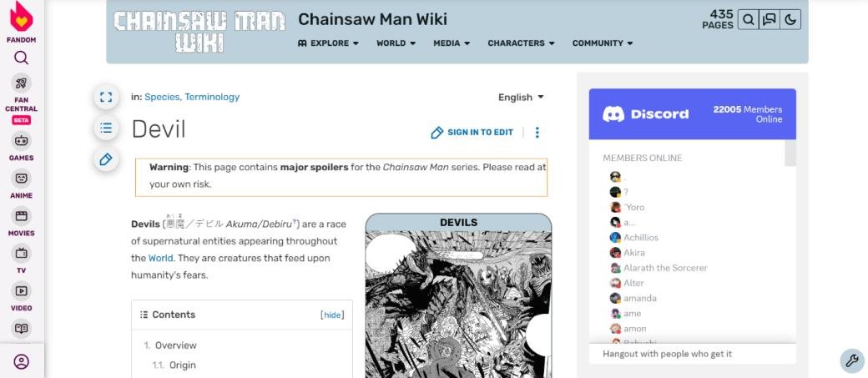Open Fan Central rocket icon
This screenshot has width=868, height=378.
(21, 83)
